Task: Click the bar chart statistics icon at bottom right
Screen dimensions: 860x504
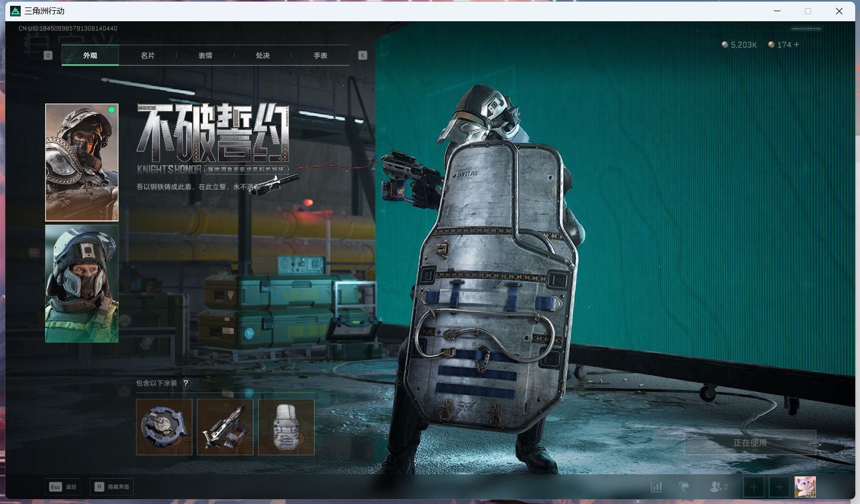Action: click(657, 487)
